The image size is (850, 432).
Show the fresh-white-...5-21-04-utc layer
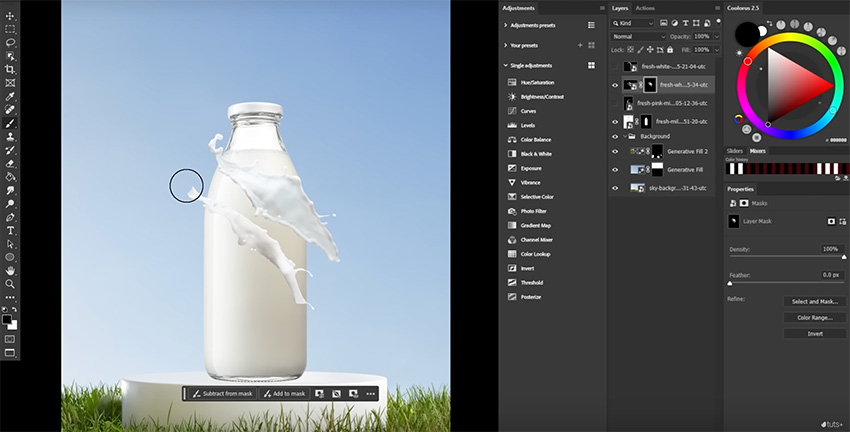[x=615, y=67]
